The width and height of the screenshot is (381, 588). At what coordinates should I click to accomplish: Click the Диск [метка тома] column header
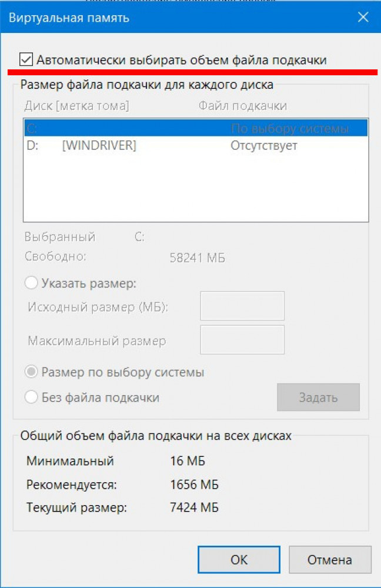tap(76, 106)
